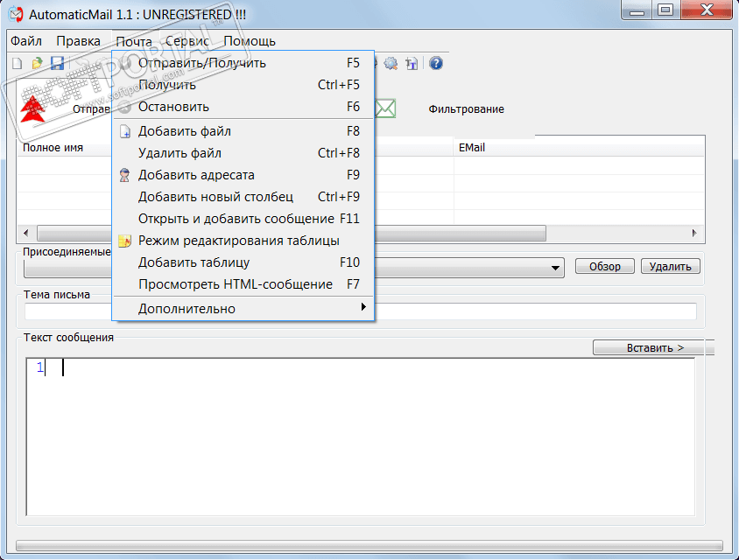Click the Вставить > button
The image size is (739, 560).
[655, 347]
